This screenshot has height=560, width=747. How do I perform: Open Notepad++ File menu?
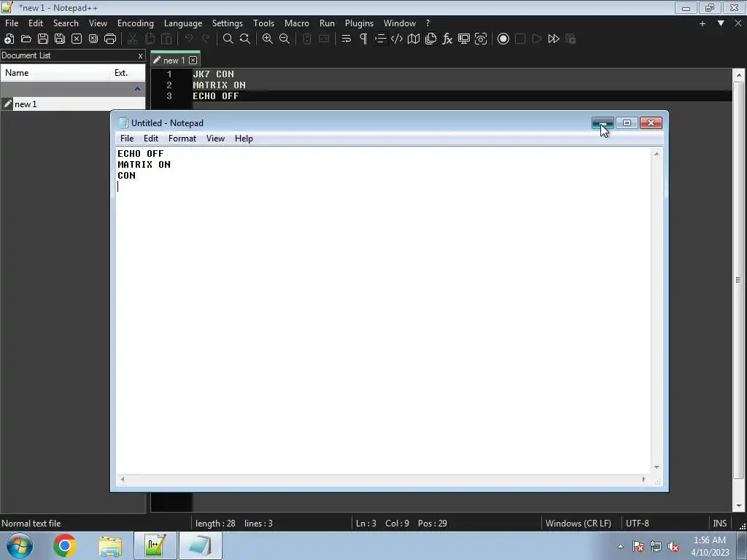click(12, 23)
